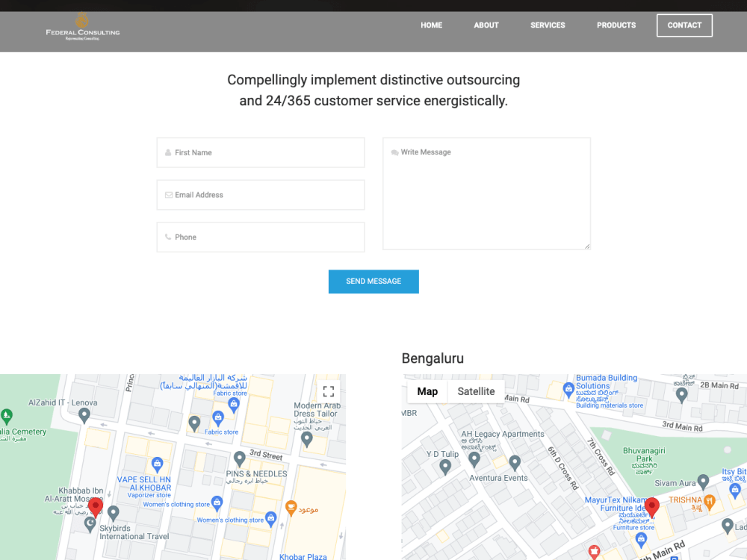
Task: Open the HOME menu item
Action: pos(431,25)
